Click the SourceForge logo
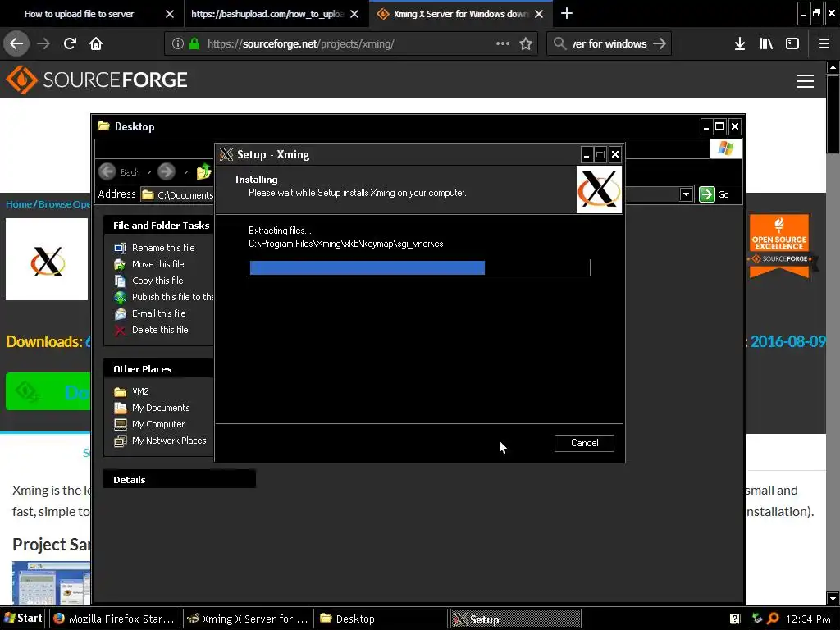The height and width of the screenshot is (630, 840). (97, 80)
